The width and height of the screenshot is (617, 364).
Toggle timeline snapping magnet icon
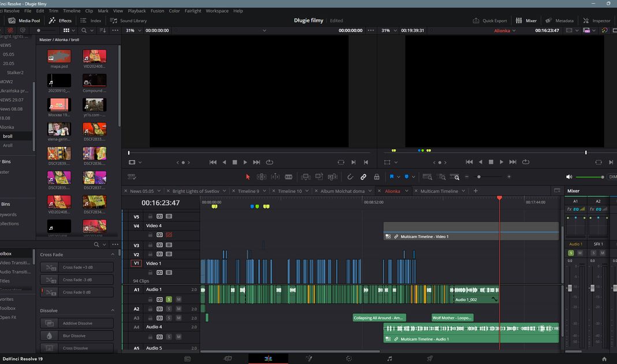pyautogui.click(x=350, y=177)
